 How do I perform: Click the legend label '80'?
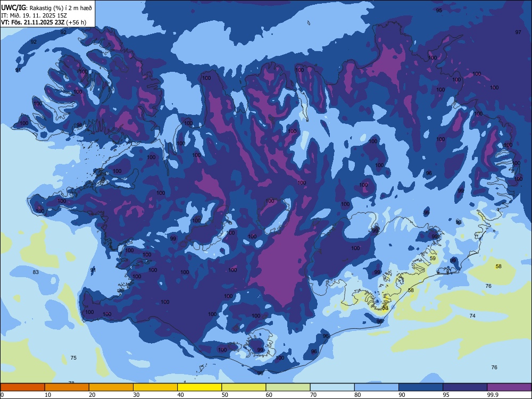coord(358,395)
